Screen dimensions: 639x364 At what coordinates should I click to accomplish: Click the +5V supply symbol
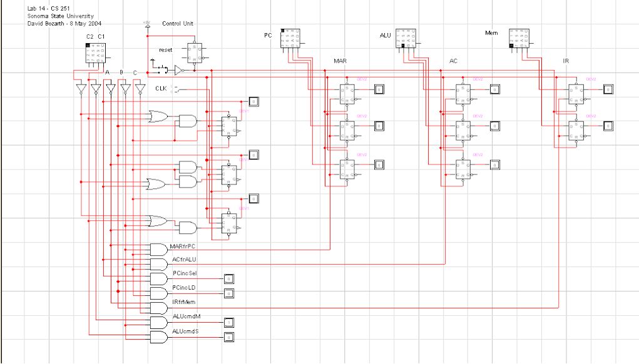[x=147, y=25]
